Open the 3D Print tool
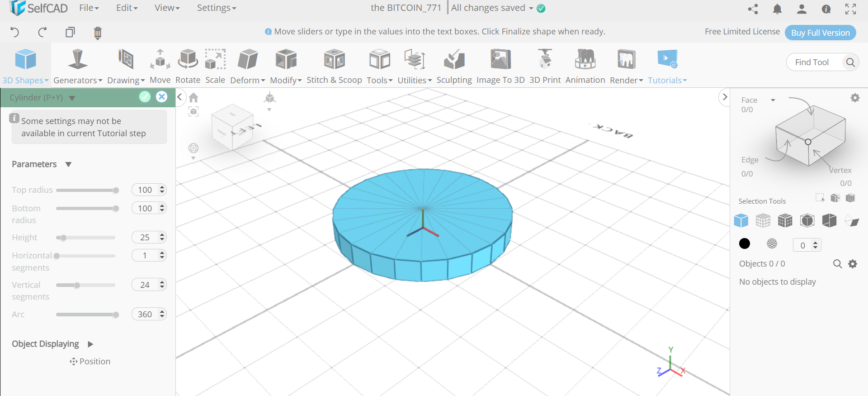 [x=545, y=67]
